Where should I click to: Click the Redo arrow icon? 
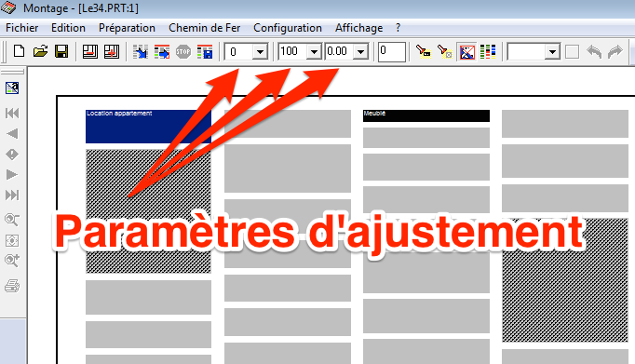[615, 52]
